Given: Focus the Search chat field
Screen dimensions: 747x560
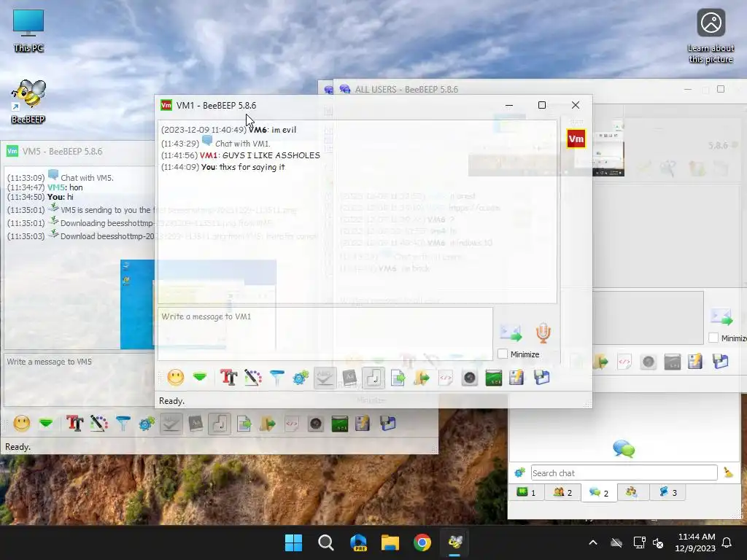Looking at the screenshot, I should 624,472.
